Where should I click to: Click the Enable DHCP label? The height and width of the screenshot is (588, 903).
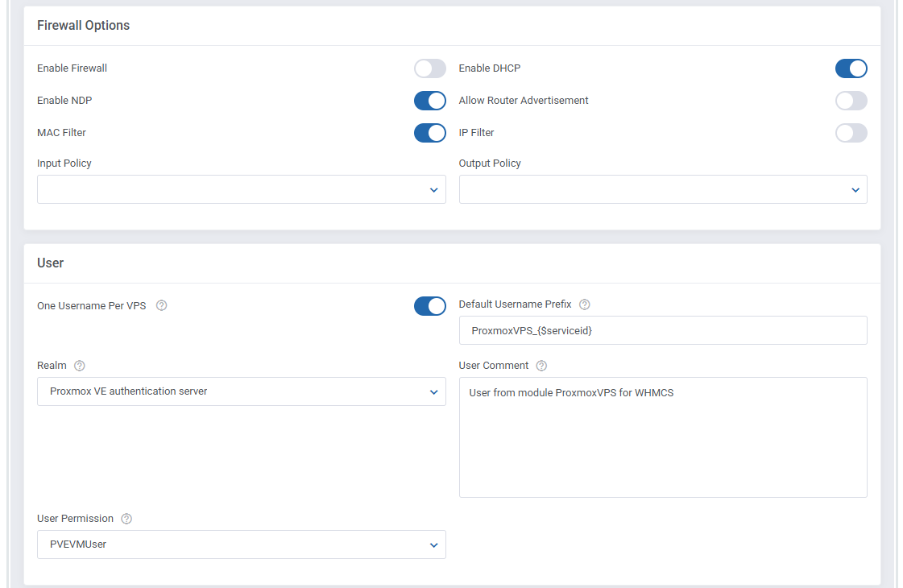490,68
